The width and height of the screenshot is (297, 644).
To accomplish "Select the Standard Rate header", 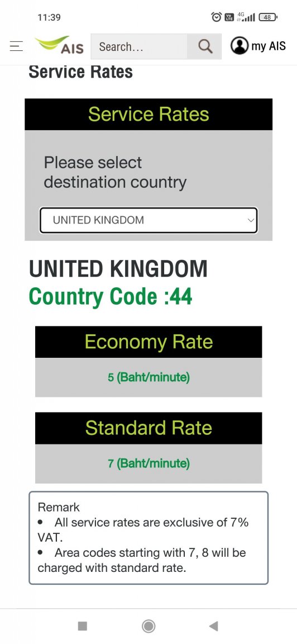I will click(x=148, y=428).
